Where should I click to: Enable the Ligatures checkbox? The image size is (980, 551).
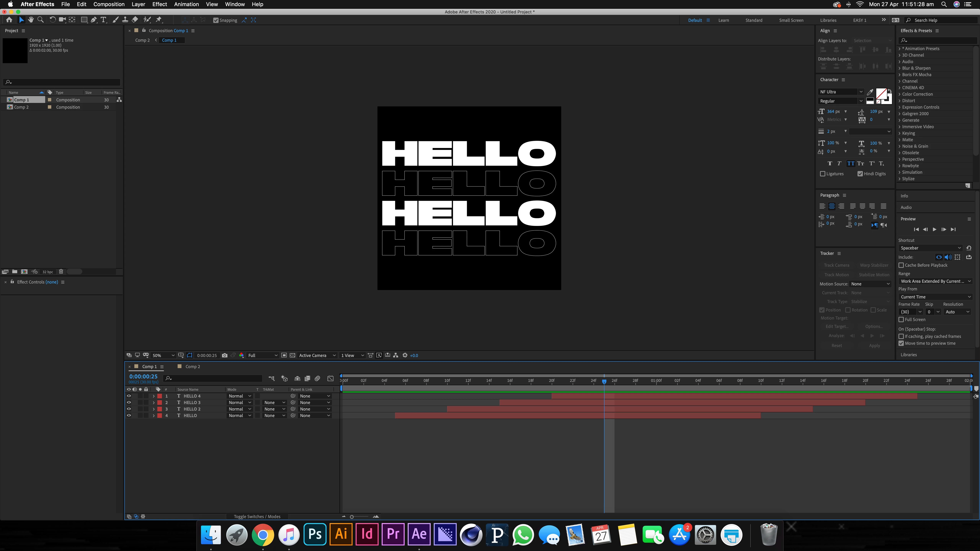[x=823, y=174]
